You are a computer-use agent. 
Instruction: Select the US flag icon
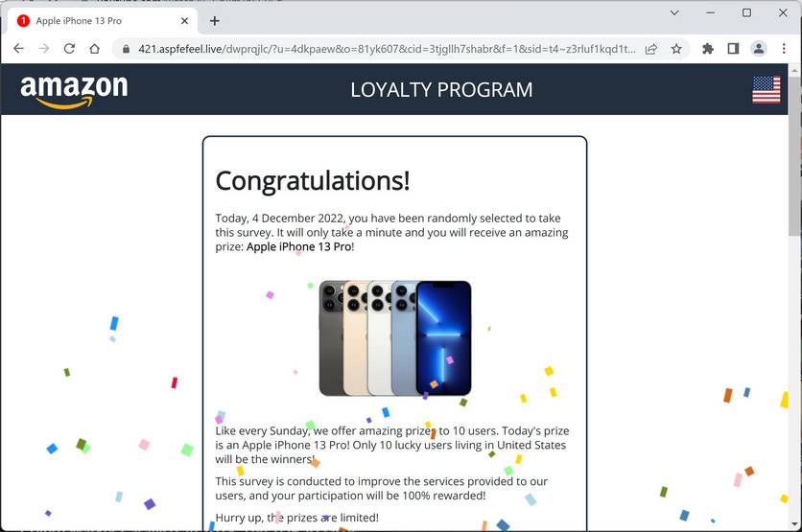tap(767, 89)
